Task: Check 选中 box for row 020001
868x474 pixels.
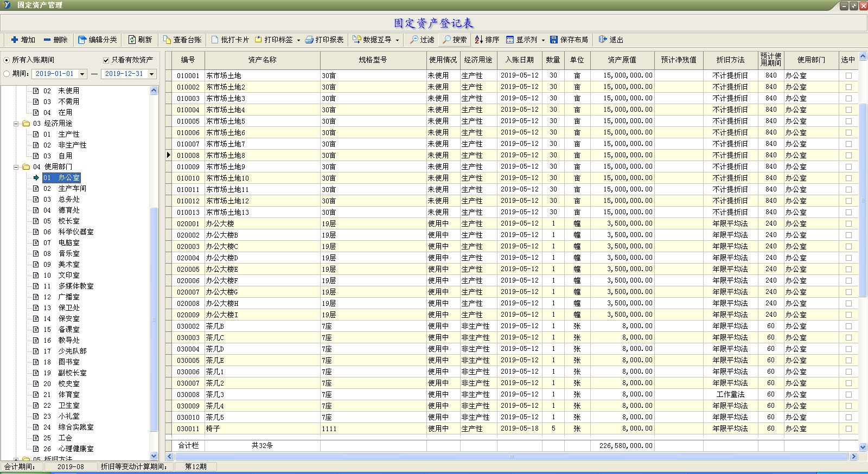Action: (x=848, y=223)
